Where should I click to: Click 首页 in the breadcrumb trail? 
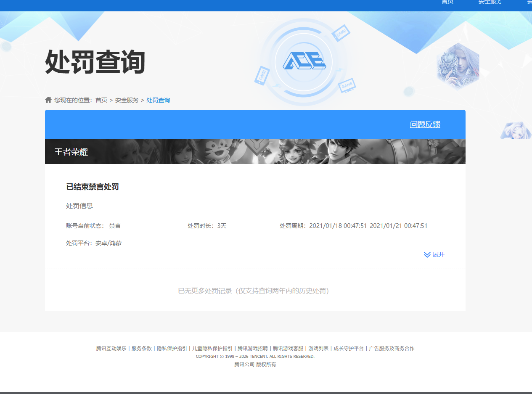[101, 100]
